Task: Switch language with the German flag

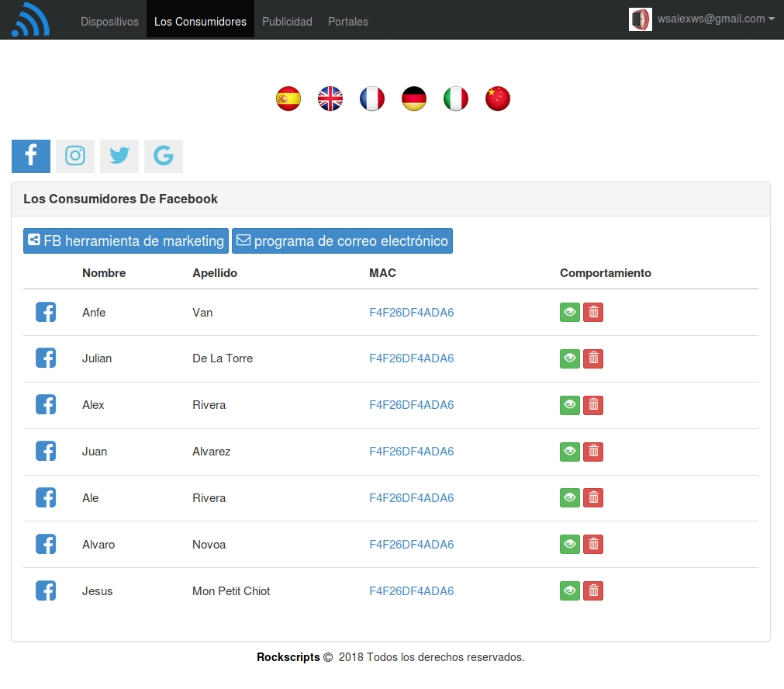Action: pyautogui.click(x=414, y=99)
